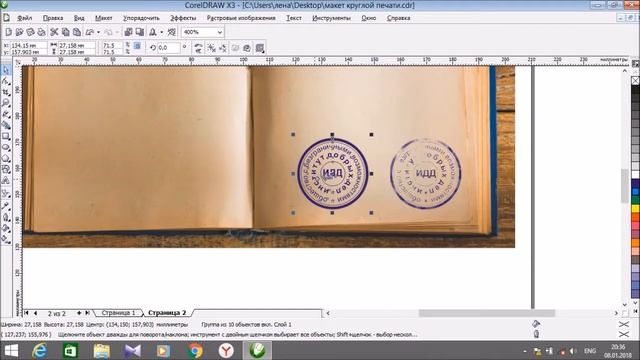This screenshot has width=640, height=360.
Task: Select the Rectangle tool
Action: pos(6,136)
